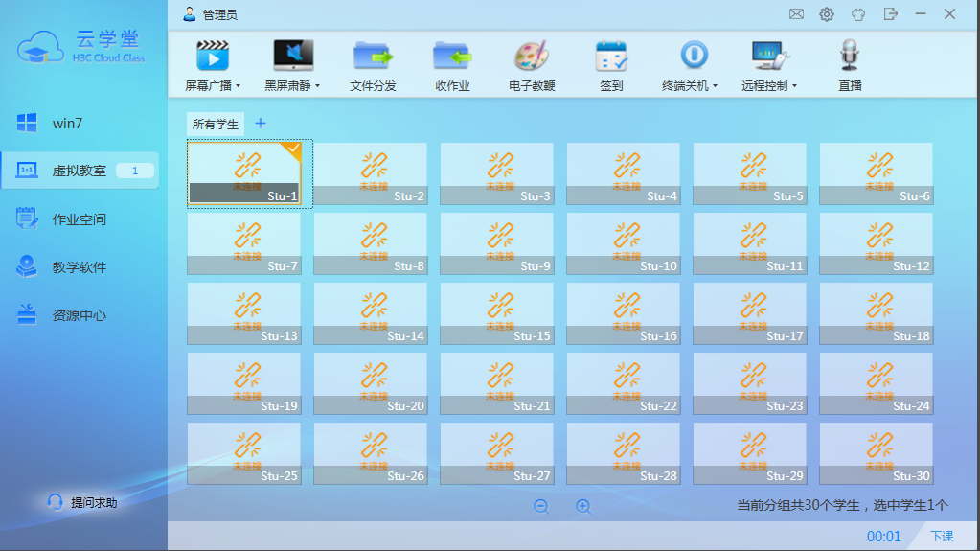This screenshot has width=980, height=551.
Task: Open 资源中心 in the sidebar
Action: pyautogui.click(x=80, y=315)
